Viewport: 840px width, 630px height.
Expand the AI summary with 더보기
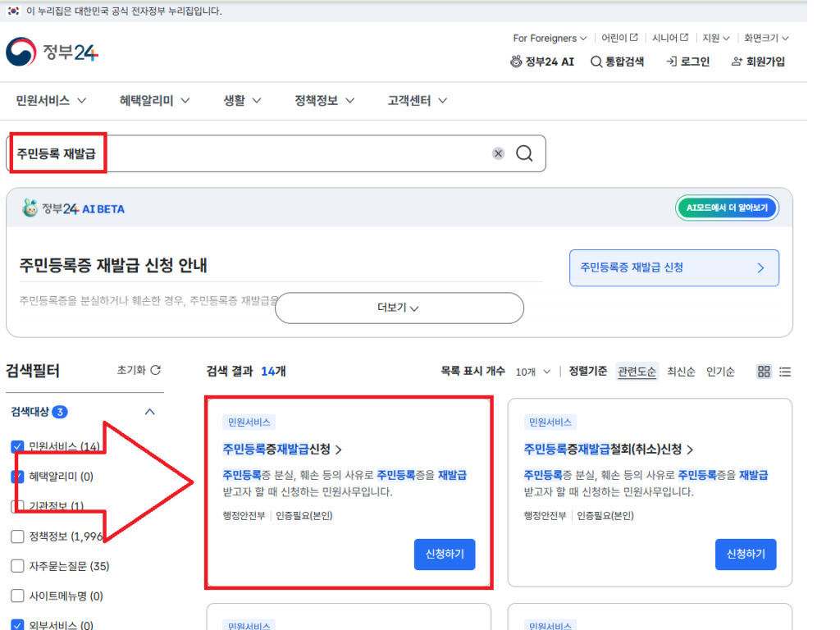point(399,308)
